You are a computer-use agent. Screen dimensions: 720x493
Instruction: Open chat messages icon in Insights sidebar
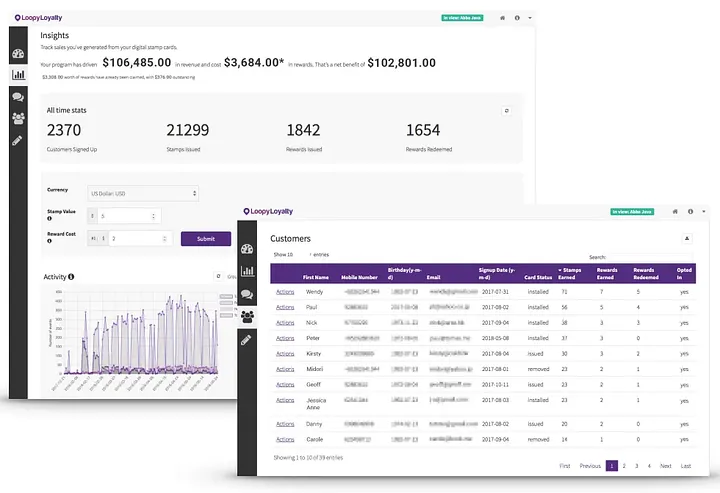[x=18, y=97]
